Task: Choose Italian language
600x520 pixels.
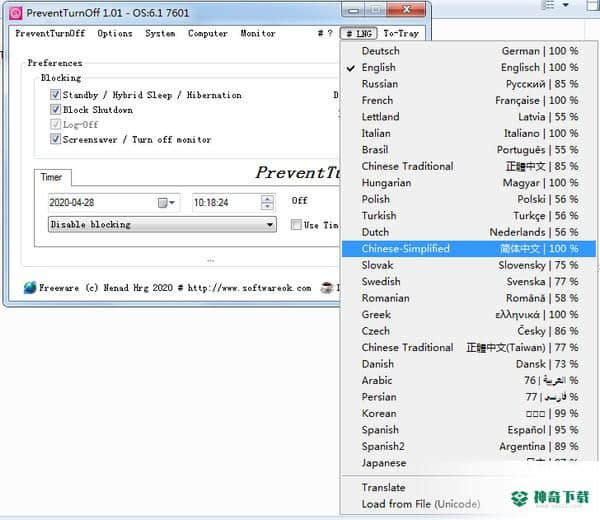Action: click(468, 133)
